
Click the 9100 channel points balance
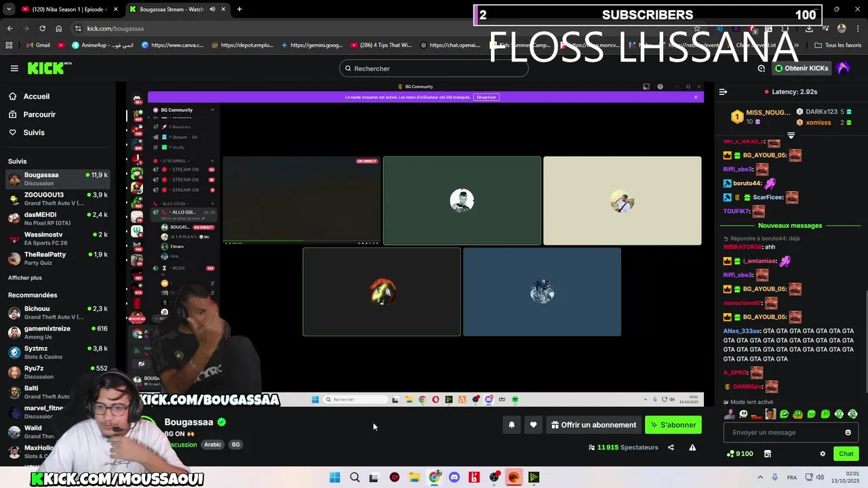click(x=740, y=454)
